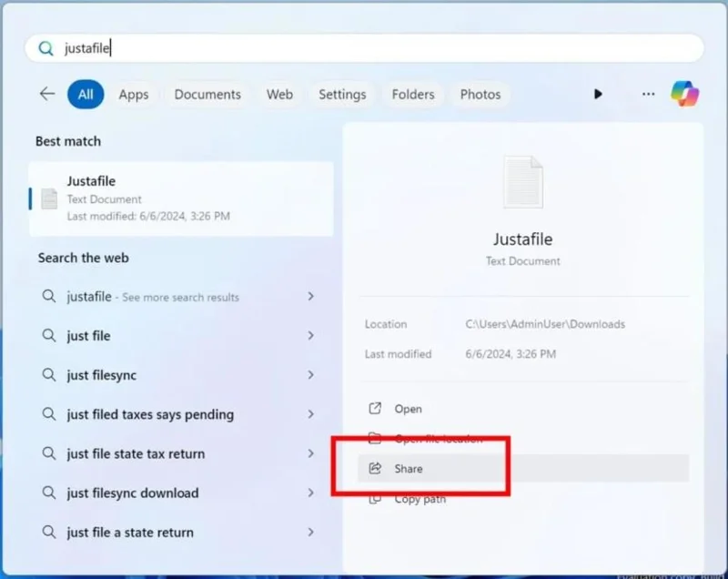Go back with the left arrow
The height and width of the screenshot is (579, 728).
[x=47, y=95]
